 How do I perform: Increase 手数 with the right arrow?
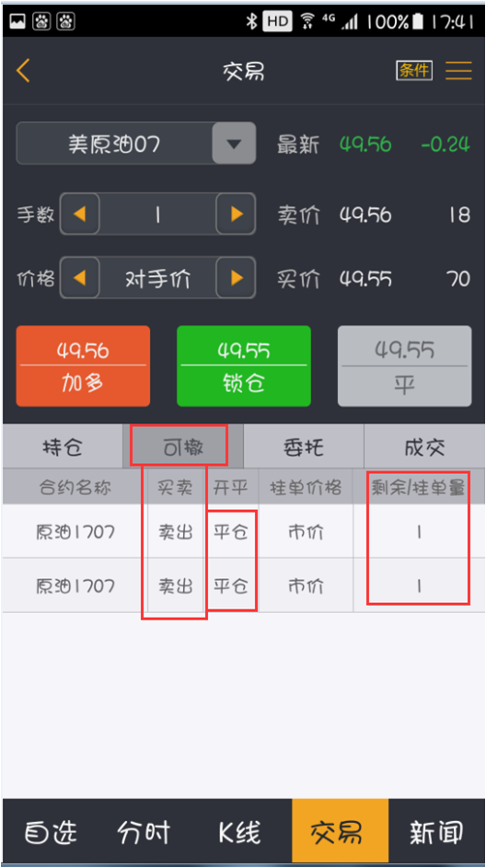[237, 214]
